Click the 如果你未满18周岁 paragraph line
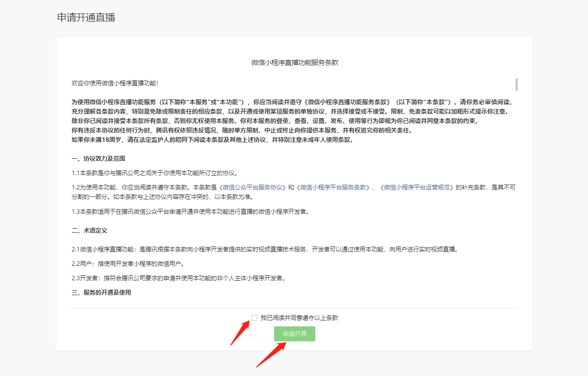Image resolution: width=588 pixels, height=376 pixels. pos(212,140)
